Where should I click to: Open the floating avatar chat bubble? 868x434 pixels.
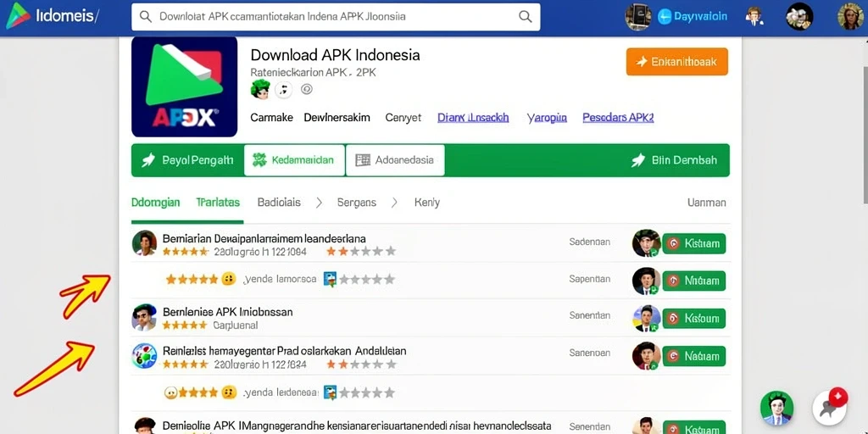pyautogui.click(x=776, y=408)
